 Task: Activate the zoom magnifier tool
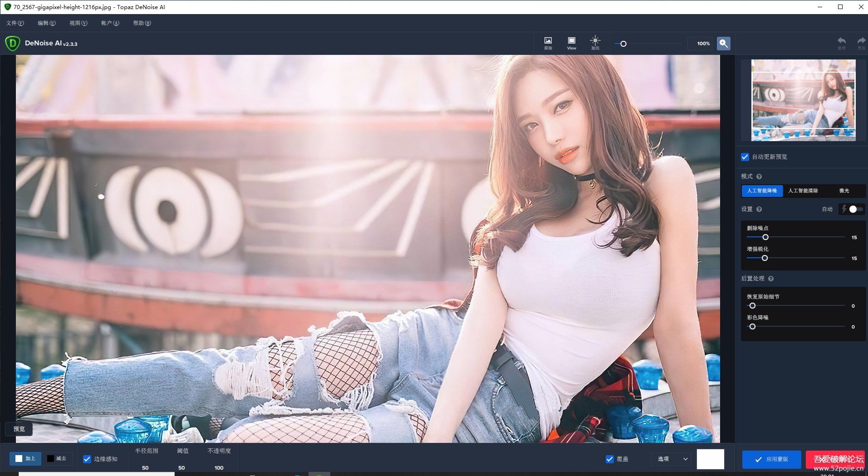(723, 44)
